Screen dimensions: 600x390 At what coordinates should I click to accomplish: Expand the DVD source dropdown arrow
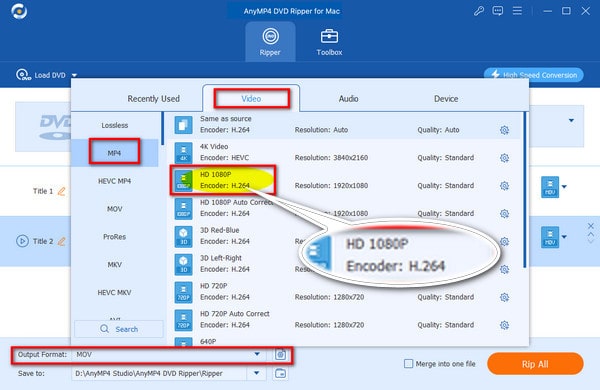click(x=571, y=121)
